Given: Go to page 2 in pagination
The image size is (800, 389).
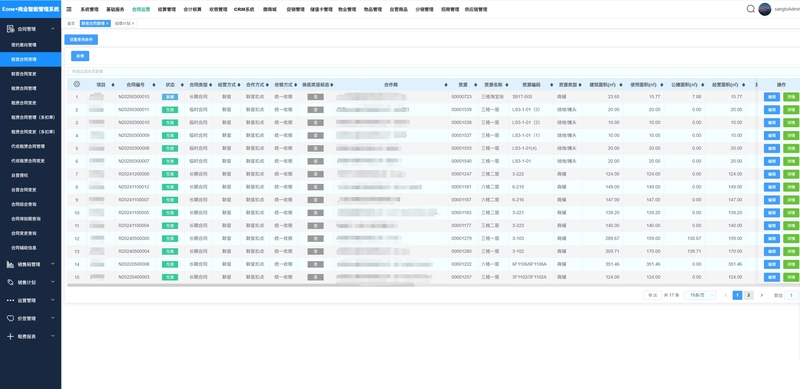Looking at the screenshot, I should coord(748,295).
